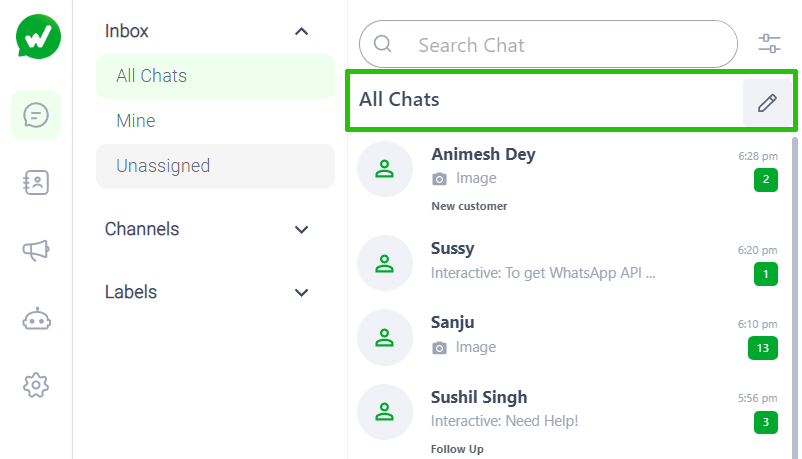The height and width of the screenshot is (459, 802).
Task: Click the filter sliders icon
Action: click(x=769, y=44)
